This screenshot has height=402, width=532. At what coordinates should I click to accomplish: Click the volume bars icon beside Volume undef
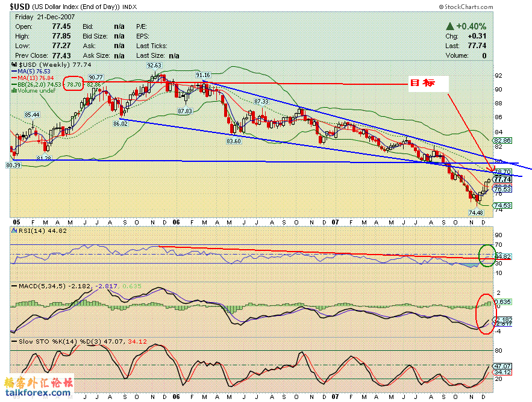click(14, 90)
